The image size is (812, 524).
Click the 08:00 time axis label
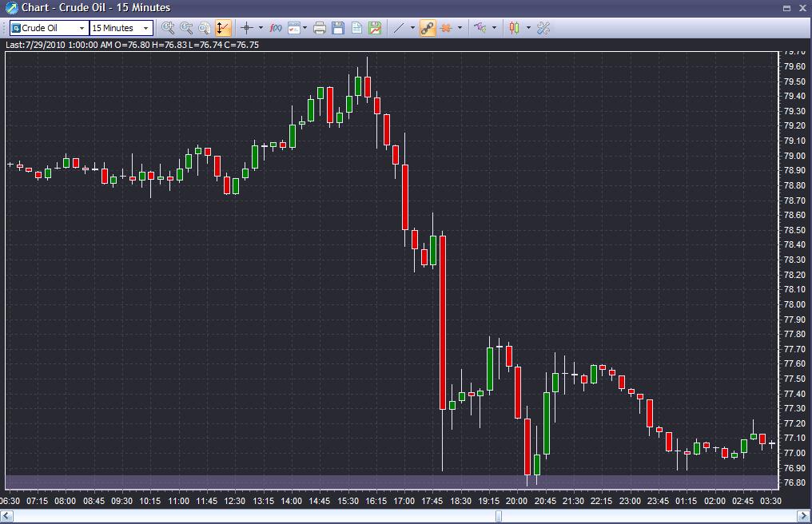65,501
